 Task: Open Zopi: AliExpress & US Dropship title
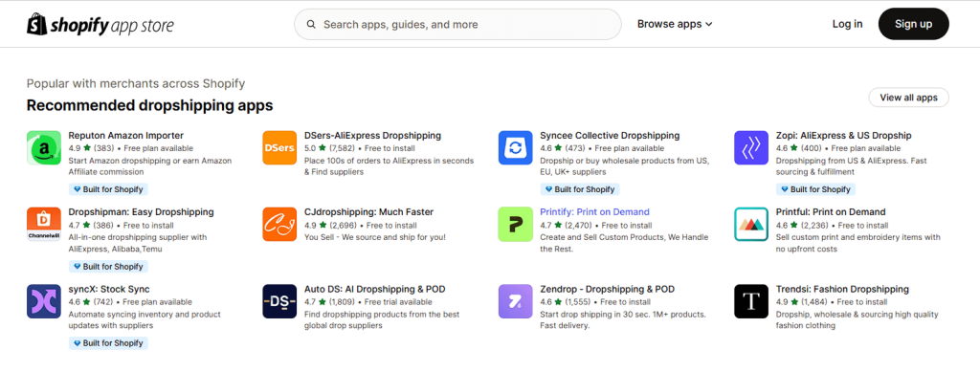pos(843,136)
